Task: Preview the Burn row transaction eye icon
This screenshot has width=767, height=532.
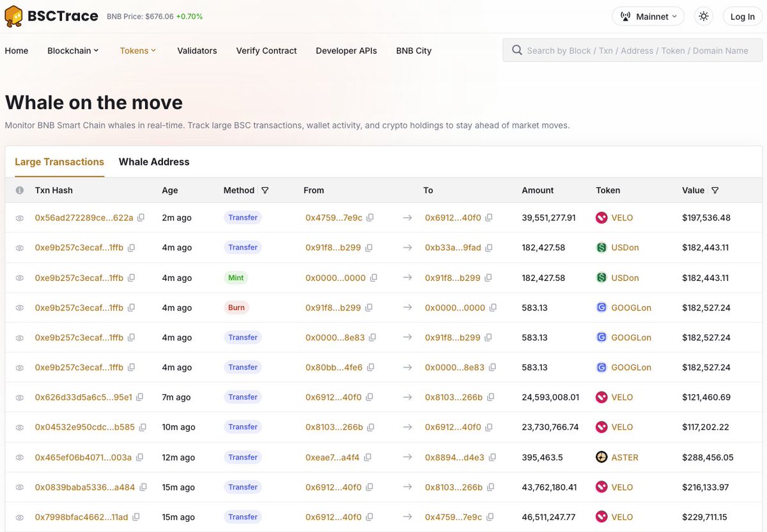Action: 20,308
